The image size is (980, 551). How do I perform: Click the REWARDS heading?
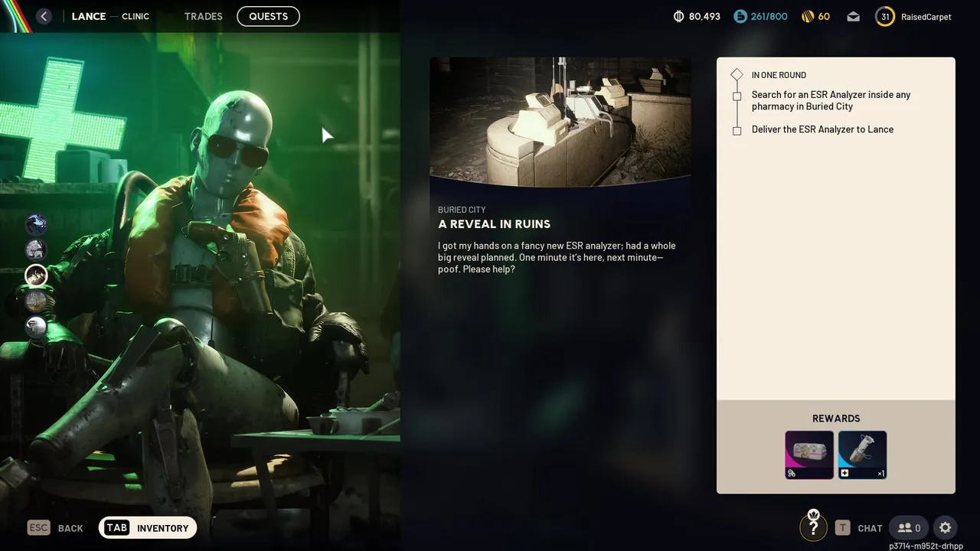coord(836,419)
